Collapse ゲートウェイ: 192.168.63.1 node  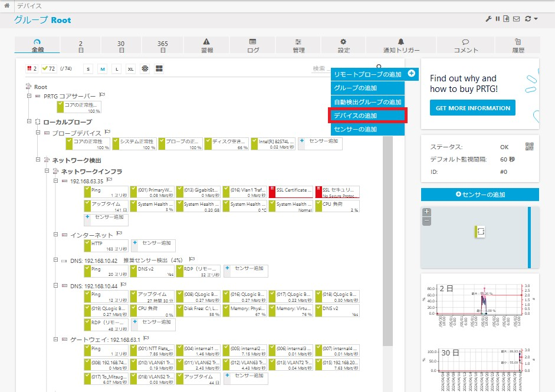55,340
